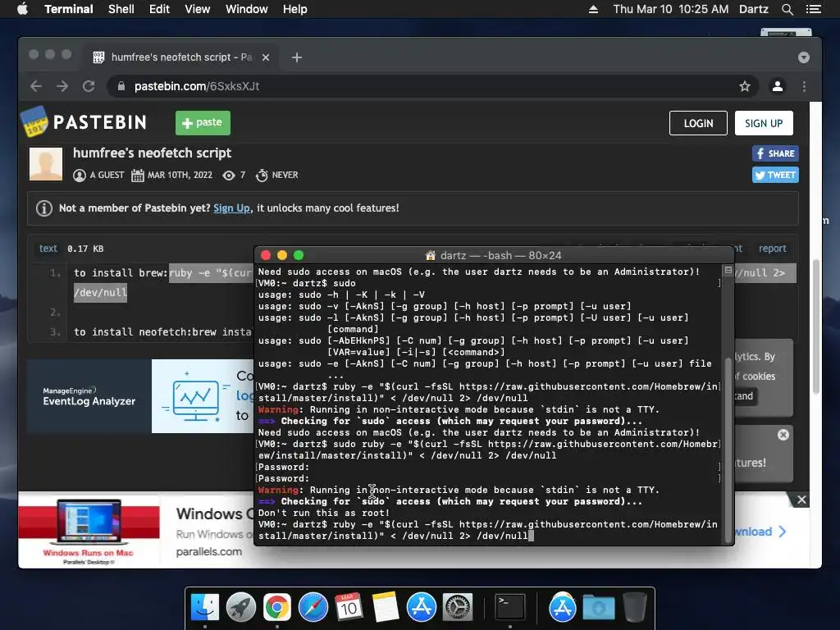The width and height of the screenshot is (840, 630).
Task: Click the report link on paste
Action: 772,249
